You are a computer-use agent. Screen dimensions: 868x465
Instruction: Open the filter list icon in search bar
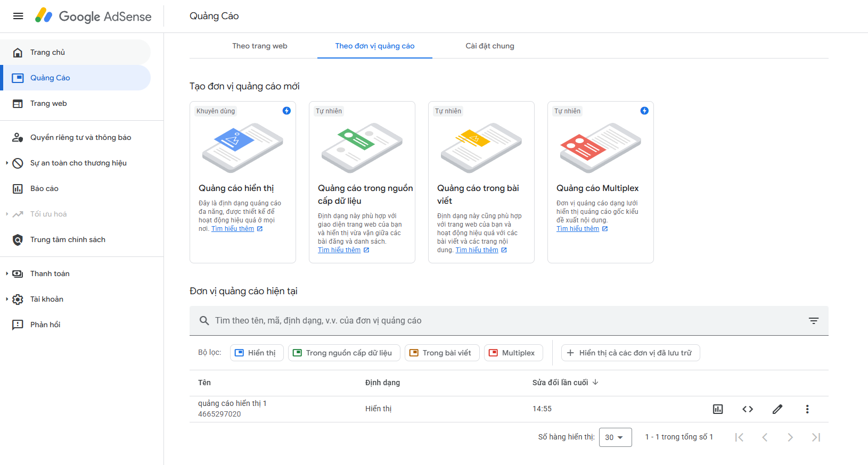814,321
